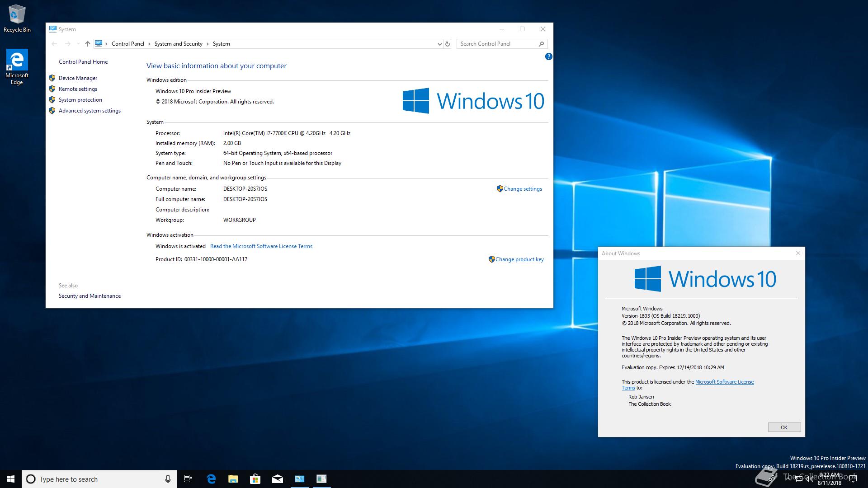Image resolution: width=868 pixels, height=488 pixels.
Task: Open Action Center notification icon
Action: pos(853,479)
